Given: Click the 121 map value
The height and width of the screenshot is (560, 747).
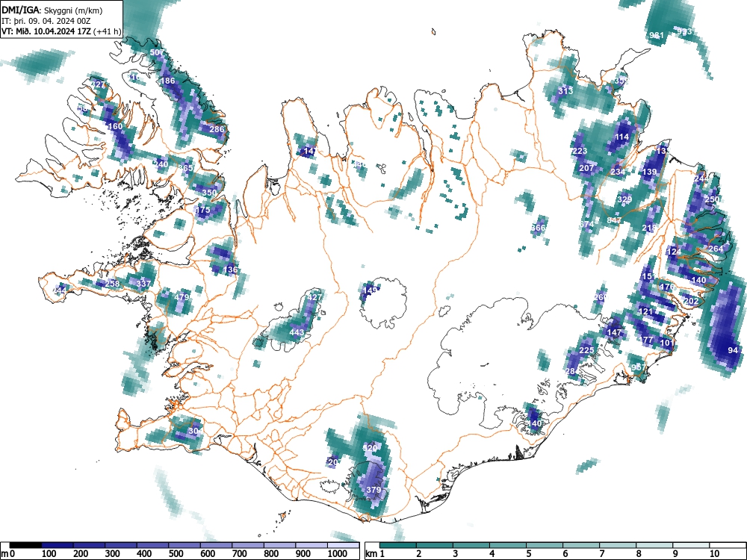Looking at the screenshot, I should click(x=645, y=312).
